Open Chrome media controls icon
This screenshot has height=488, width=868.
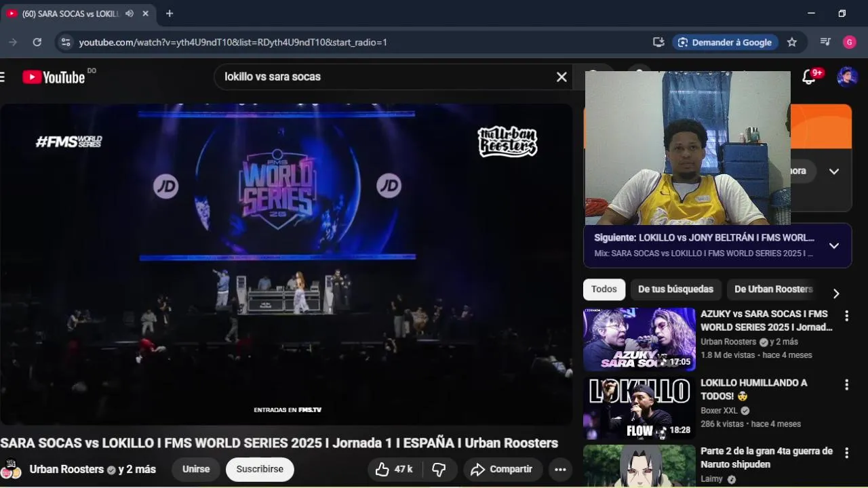pos(825,42)
